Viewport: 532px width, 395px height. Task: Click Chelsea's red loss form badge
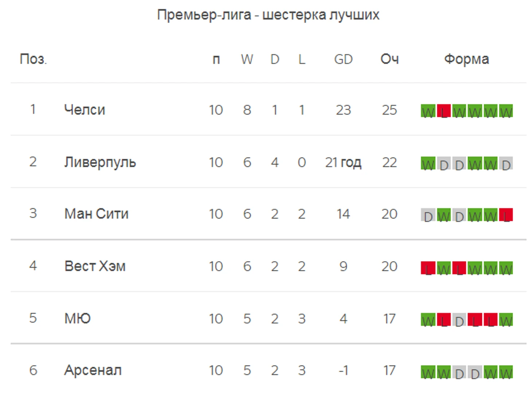tap(443, 111)
